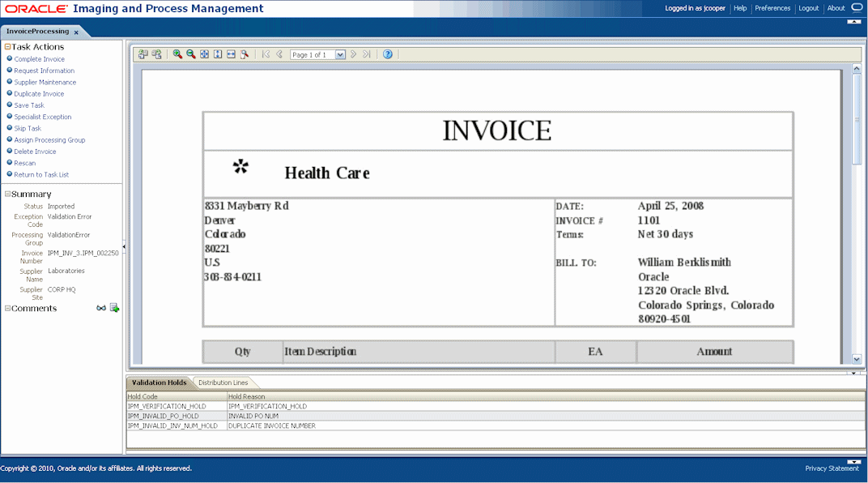Select the fit to window icon
868x483 pixels.
204,54
